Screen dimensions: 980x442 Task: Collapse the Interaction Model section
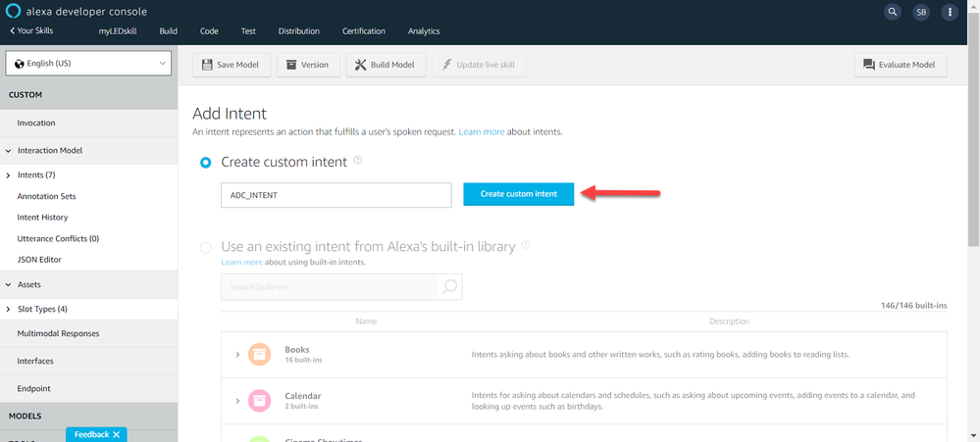click(9, 151)
